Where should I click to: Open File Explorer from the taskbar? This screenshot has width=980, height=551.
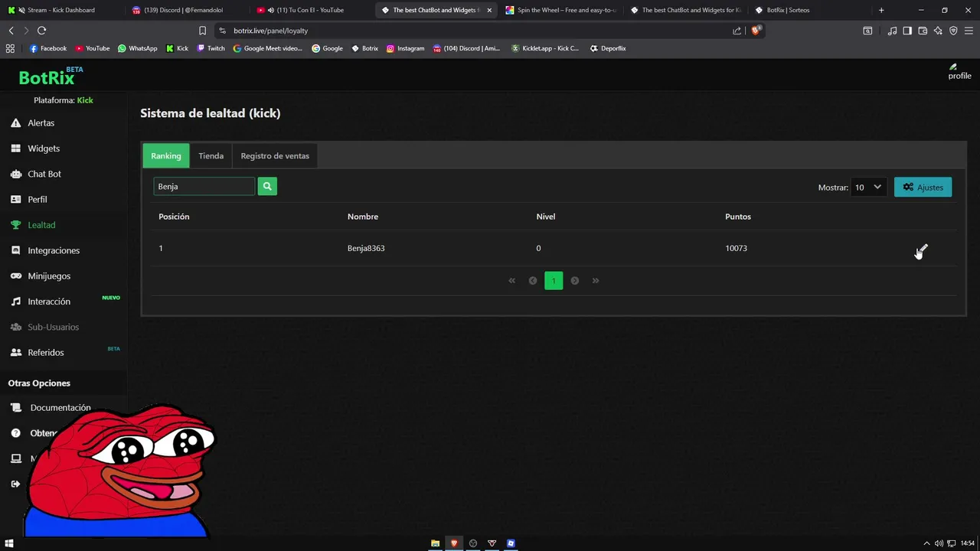pos(435,543)
